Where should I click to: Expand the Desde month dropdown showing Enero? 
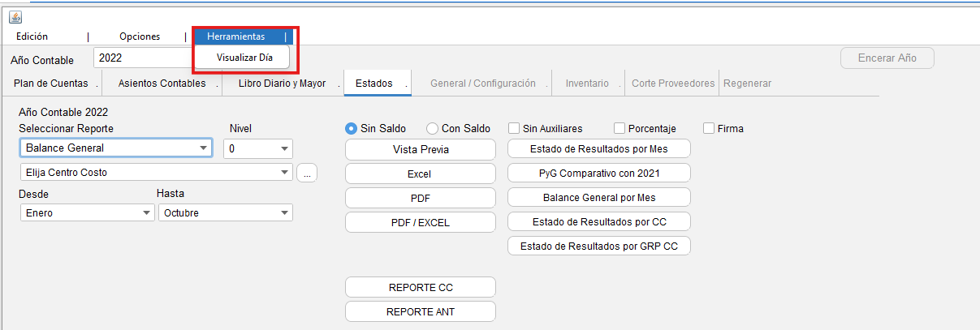tap(86, 212)
